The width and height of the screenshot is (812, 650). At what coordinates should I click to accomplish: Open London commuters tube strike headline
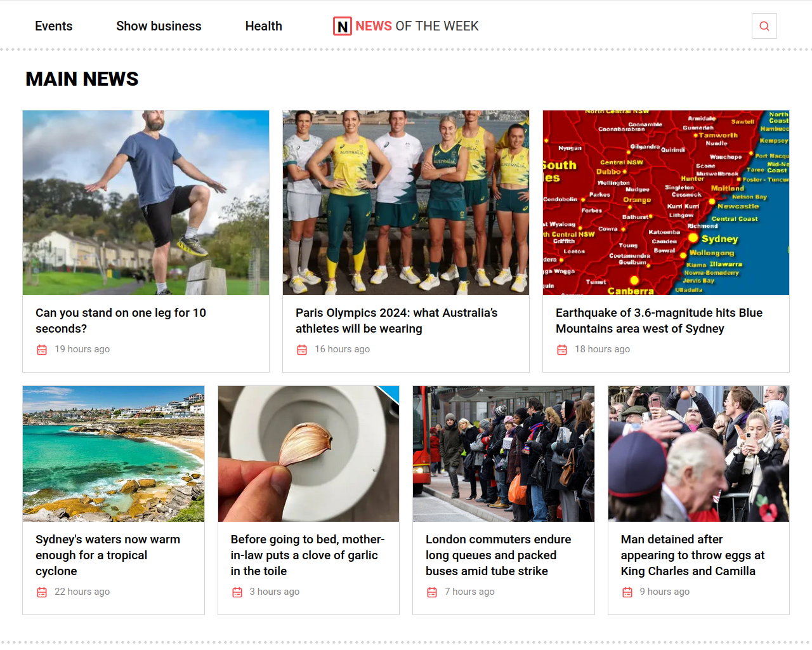pos(499,555)
